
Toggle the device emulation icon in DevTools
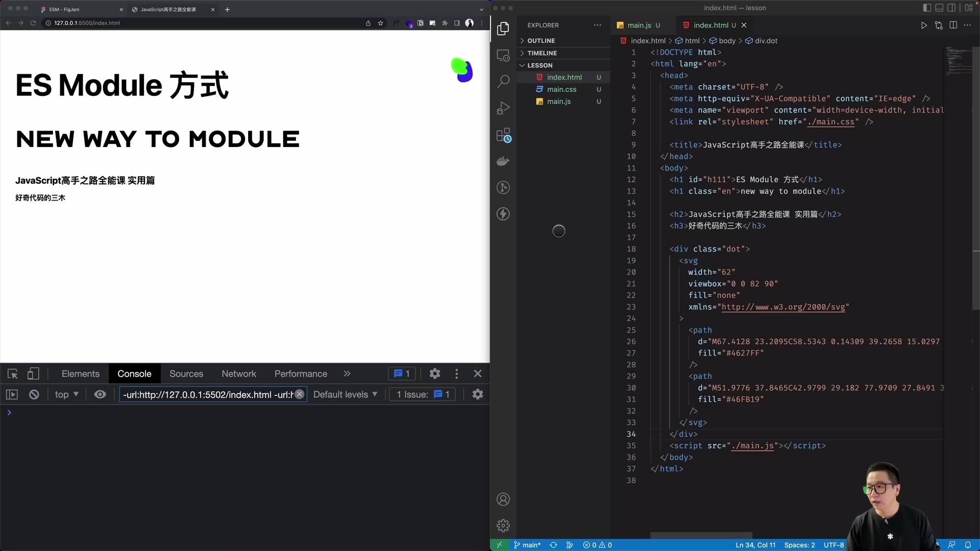pos(33,373)
